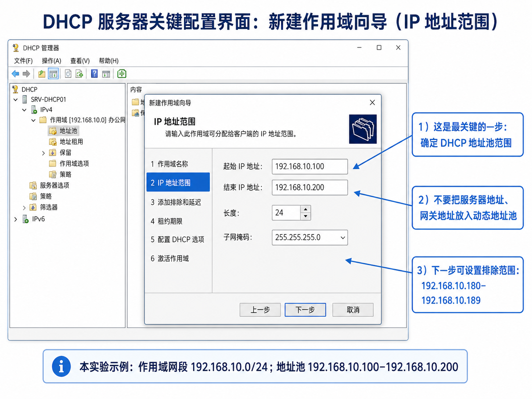Click the 长度 value field showing 24
The height and width of the screenshot is (399, 532).
pyautogui.click(x=286, y=213)
